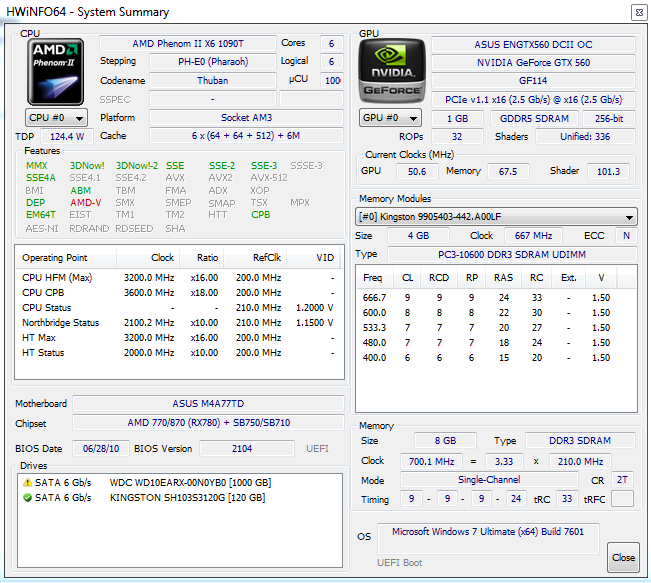Select the 400.0 frequency timing row
The image size is (651, 583).
point(496,358)
